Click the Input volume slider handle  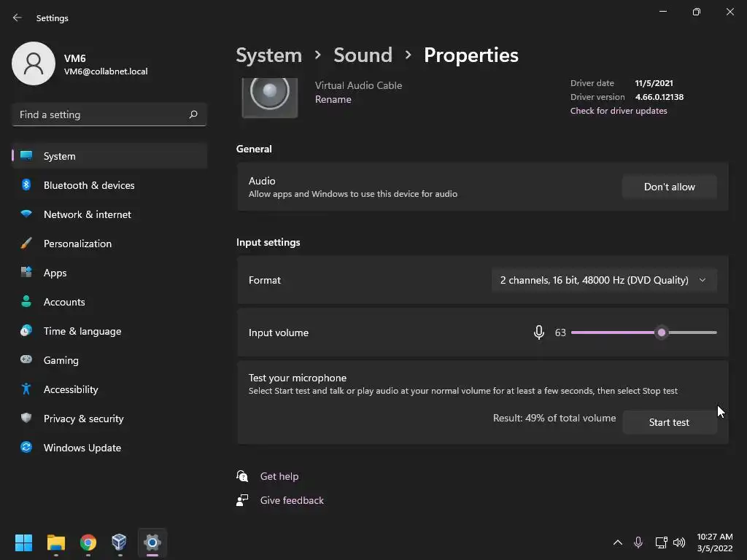[x=662, y=332]
